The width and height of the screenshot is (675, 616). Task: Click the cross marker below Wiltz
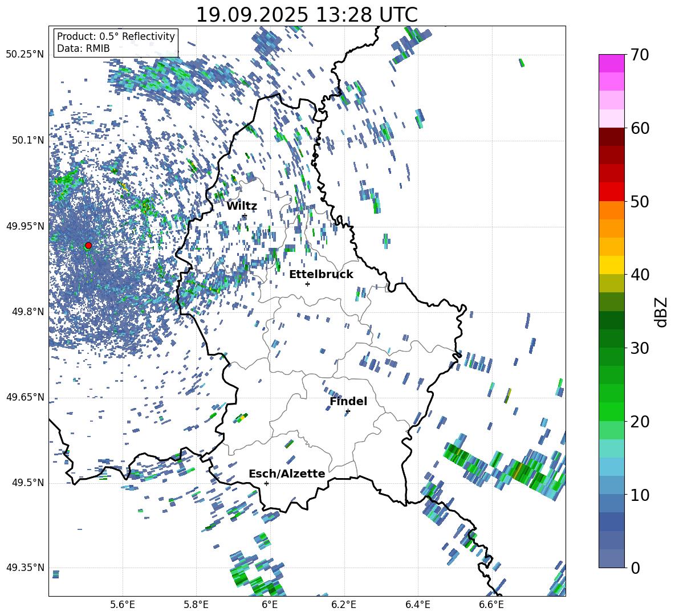[x=245, y=215]
